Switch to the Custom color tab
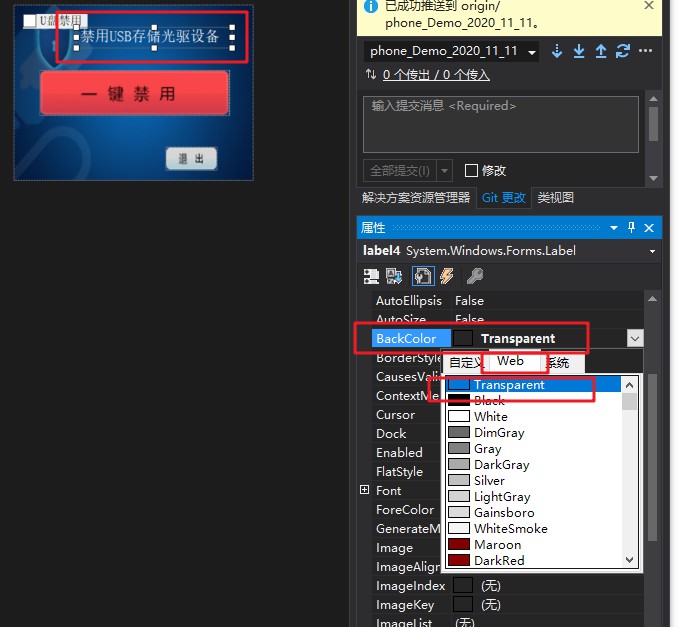The width and height of the screenshot is (681, 627). point(465,362)
